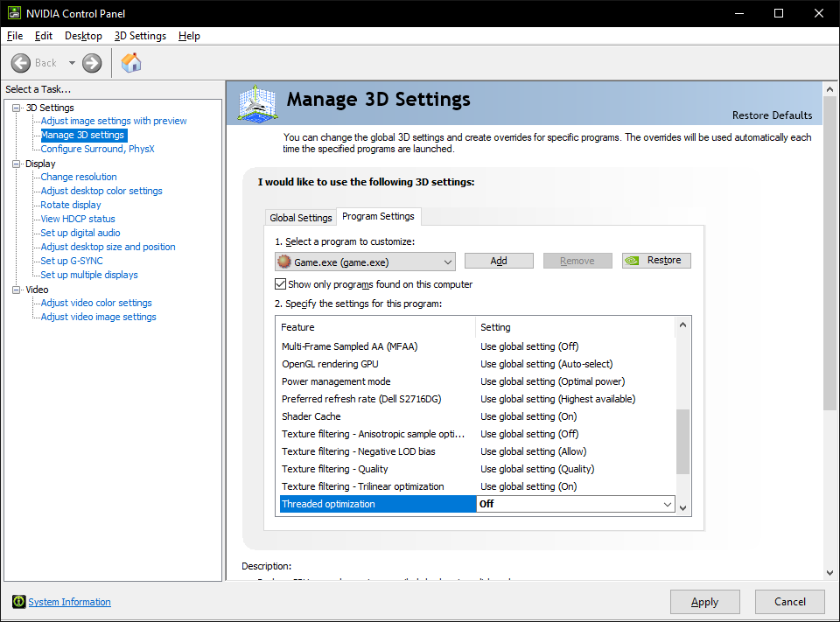Collapse the Display tree node
Screen dimensions: 840x622
[x=17, y=164]
